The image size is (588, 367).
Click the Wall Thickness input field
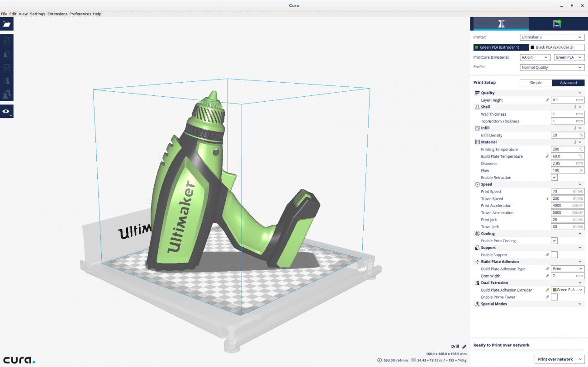[568, 114]
